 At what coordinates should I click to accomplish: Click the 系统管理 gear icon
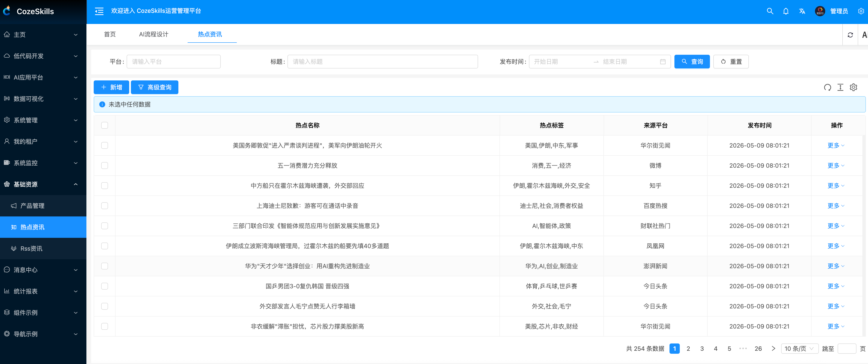click(x=7, y=120)
